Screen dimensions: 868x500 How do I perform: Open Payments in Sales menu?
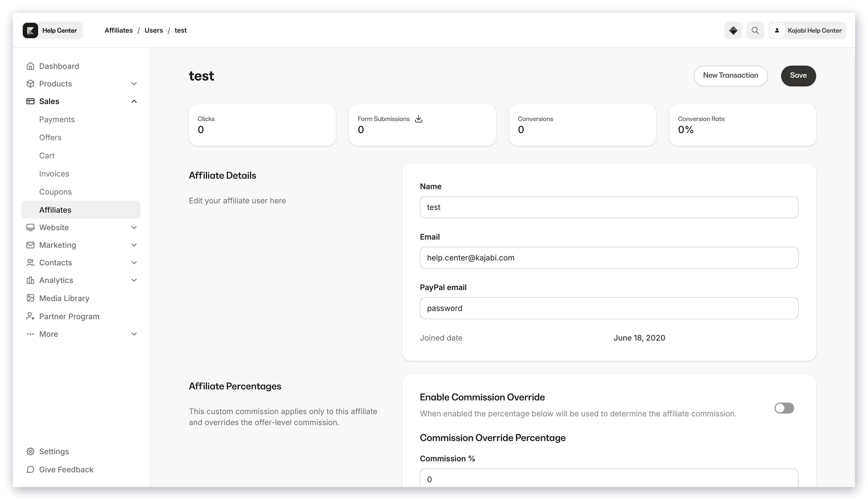(57, 119)
